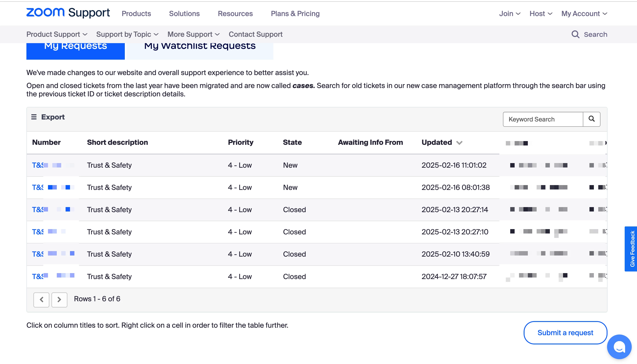Go to next page of rows
The height and width of the screenshot is (364, 637).
pyautogui.click(x=59, y=299)
